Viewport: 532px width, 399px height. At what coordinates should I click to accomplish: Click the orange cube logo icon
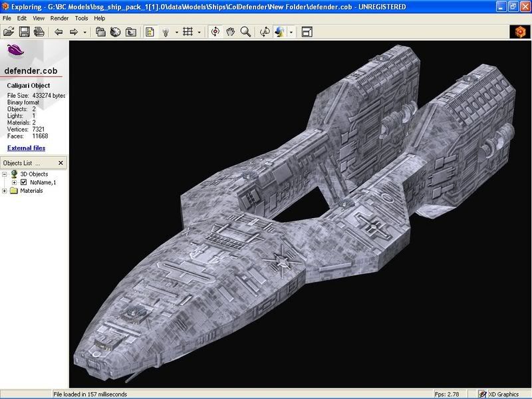[x=520, y=32]
